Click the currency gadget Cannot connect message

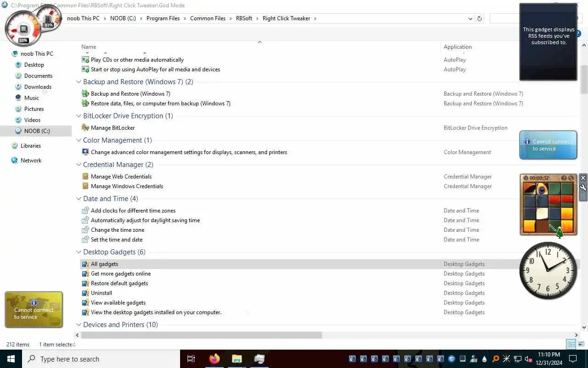pyautogui.click(x=34, y=313)
